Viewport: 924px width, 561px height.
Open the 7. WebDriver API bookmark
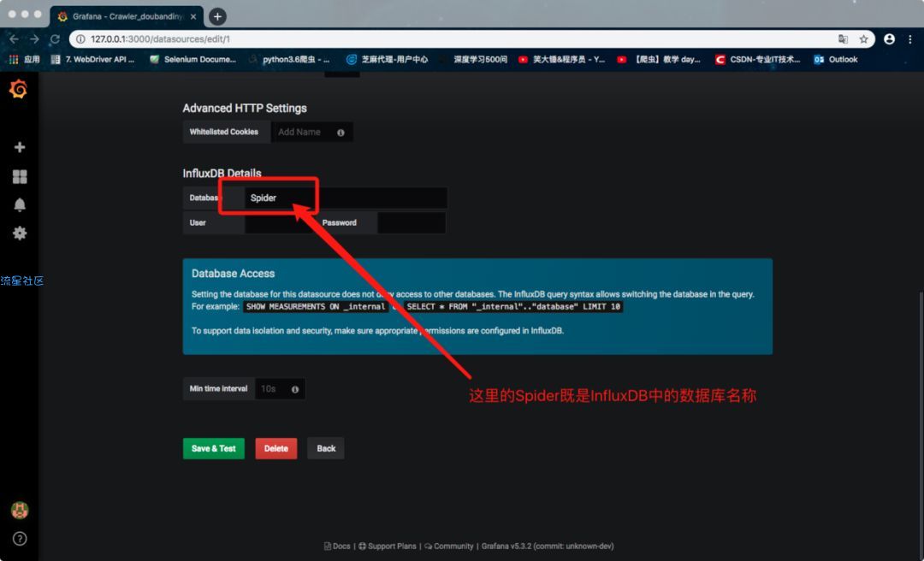click(x=93, y=60)
